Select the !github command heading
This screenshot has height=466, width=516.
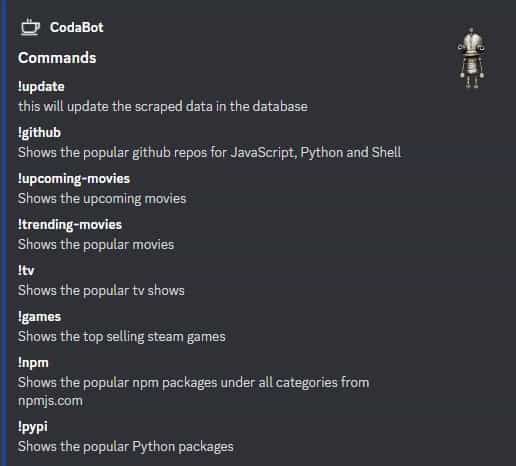pos(39,133)
